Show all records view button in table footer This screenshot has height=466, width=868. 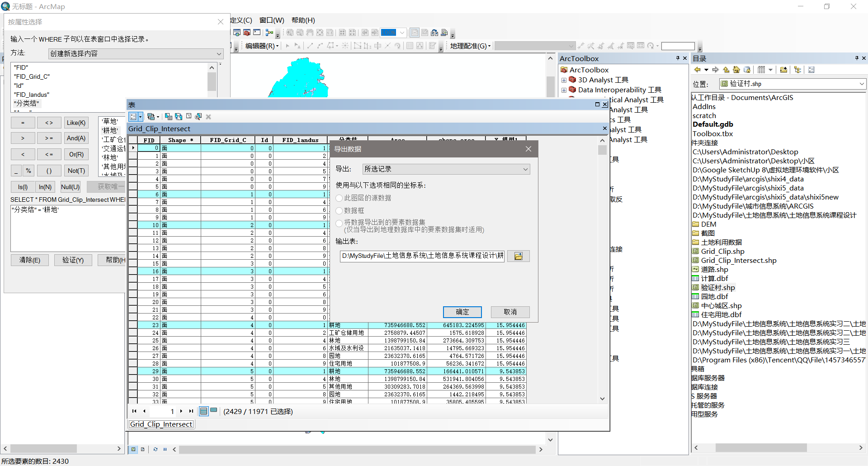(x=203, y=411)
